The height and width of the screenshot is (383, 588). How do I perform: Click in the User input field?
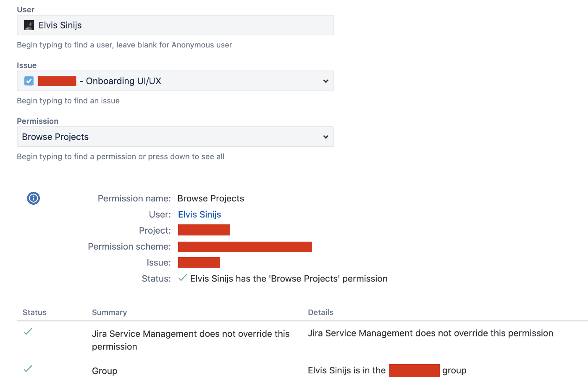(x=176, y=25)
